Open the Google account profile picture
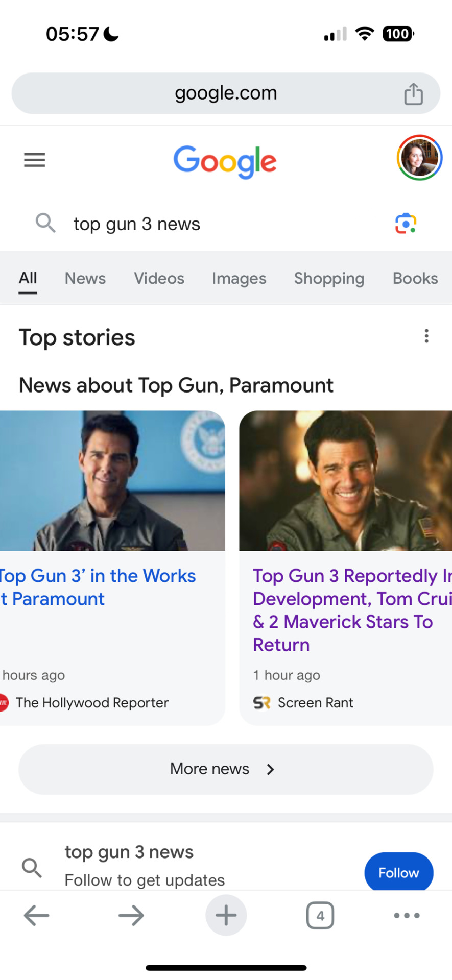 click(x=419, y=158)
